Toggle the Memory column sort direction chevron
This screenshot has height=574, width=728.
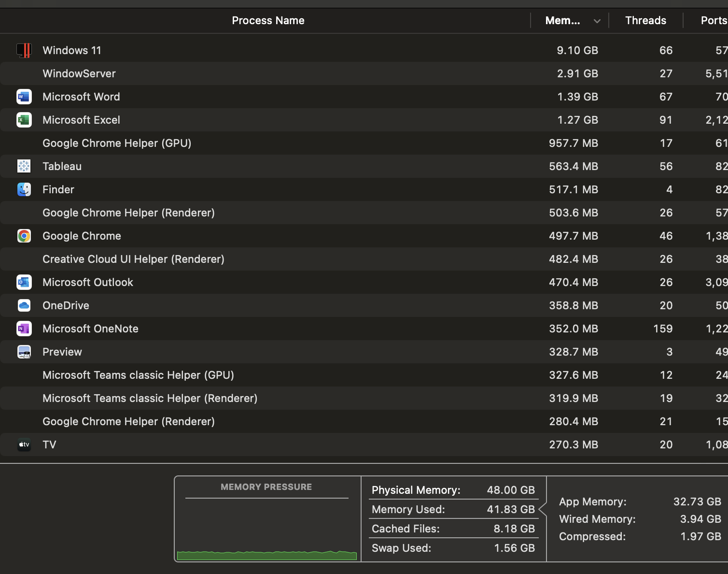597,21
